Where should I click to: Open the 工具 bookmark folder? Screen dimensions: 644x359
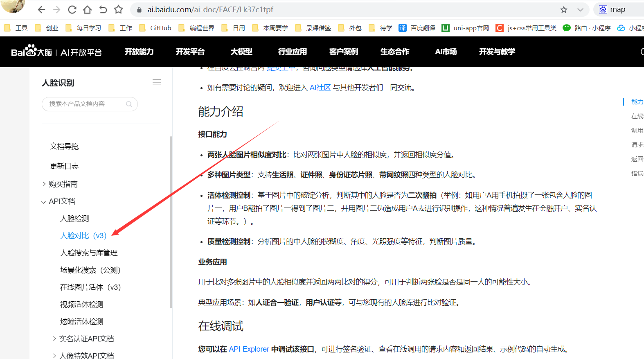click(x=16, y=28)
